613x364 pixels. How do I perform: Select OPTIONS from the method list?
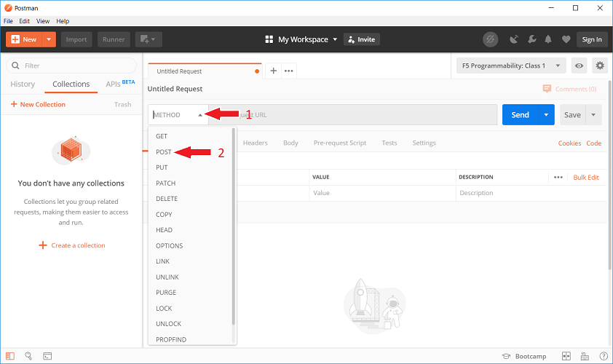click(191, 245)
